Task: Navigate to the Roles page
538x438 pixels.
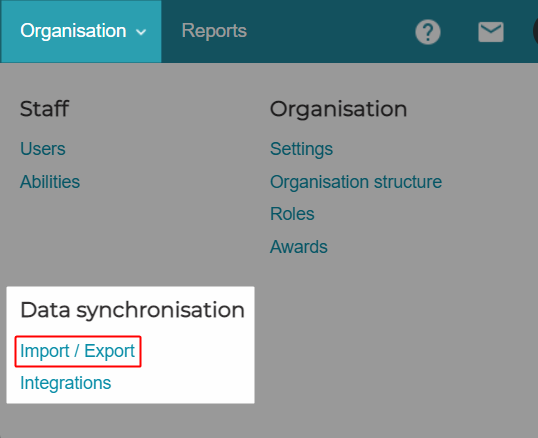Action: pos(292,214)
